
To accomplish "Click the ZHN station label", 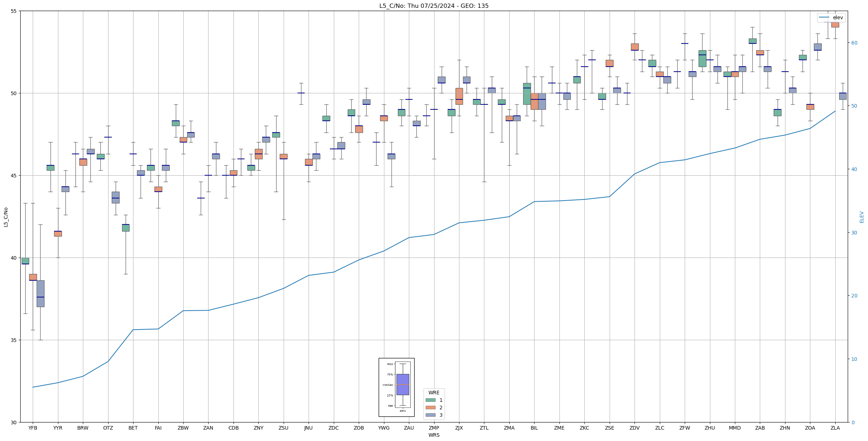I will [785, 428].
